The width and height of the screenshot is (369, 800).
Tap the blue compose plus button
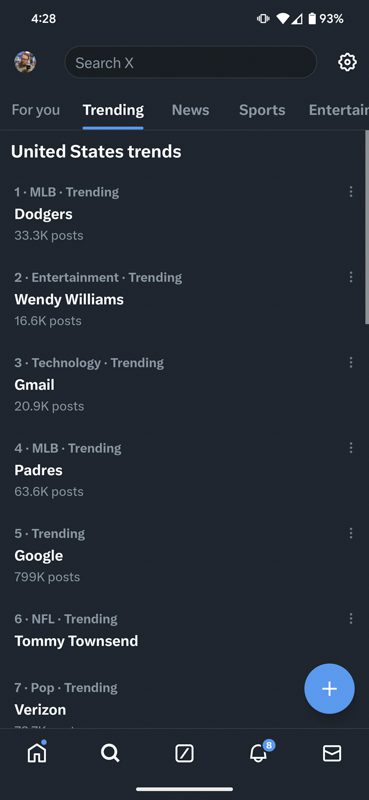coord(329,688)
